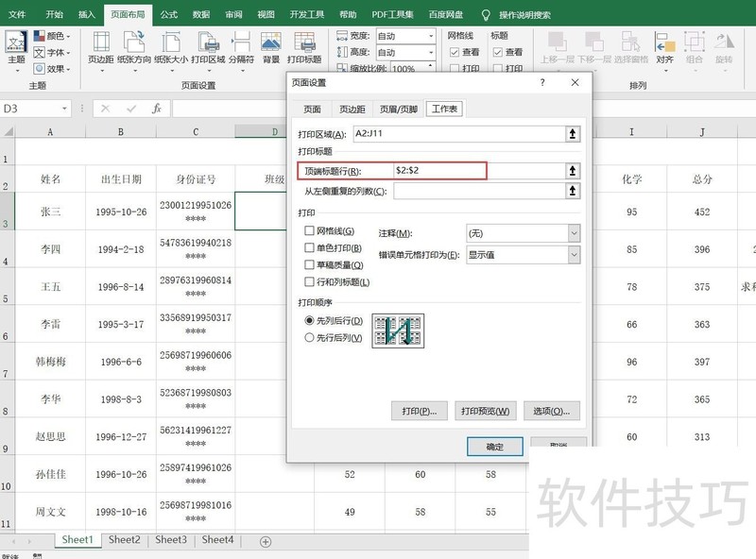The width and height of the screenshot is (756, 559).
Task: Click the Insert Function fx icon
Action: tap(156, 109)
